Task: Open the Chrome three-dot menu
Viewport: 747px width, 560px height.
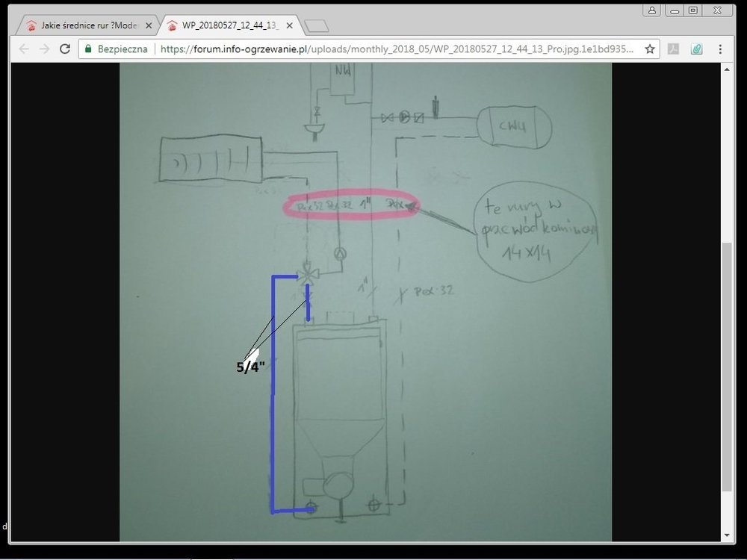Action: pos(720,49)
